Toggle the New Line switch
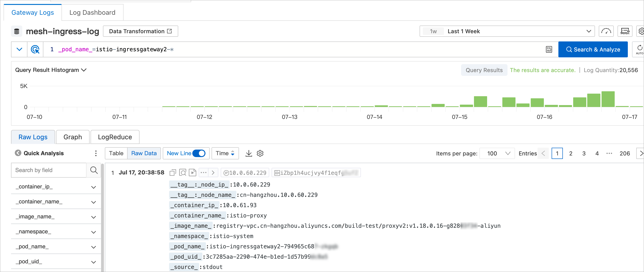Viewport: 644px width, 272px height. [199, 153]
